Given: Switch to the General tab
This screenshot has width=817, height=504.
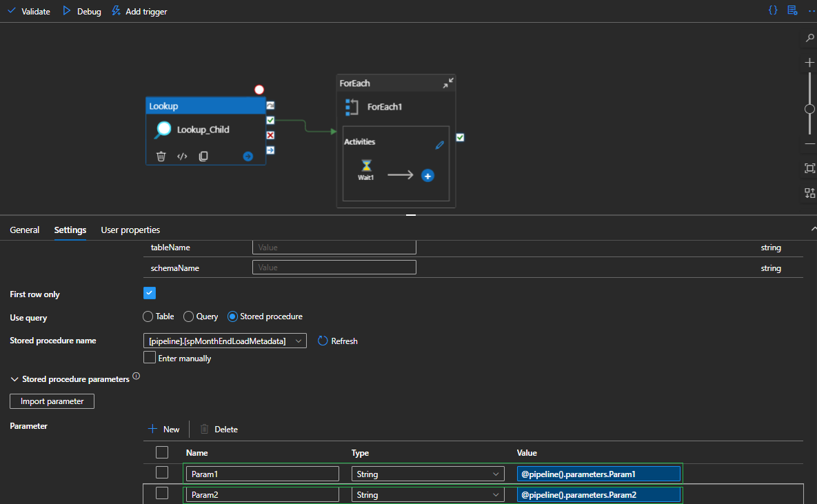Looking at the screenshot, I should tap(25, 230).
